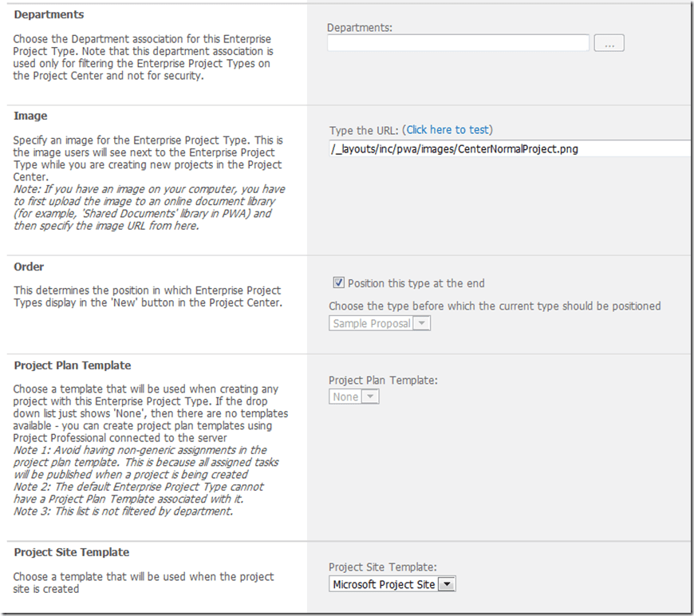Open the Departments browse ellipsis button
Screen dimensions: 694x616
click(609, 43)
